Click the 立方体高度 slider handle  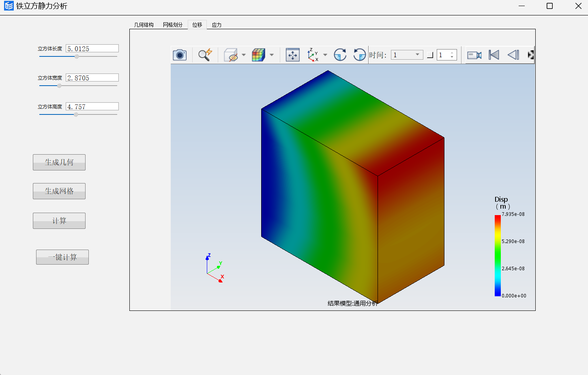pyautogui.click(x=76, y=114)
